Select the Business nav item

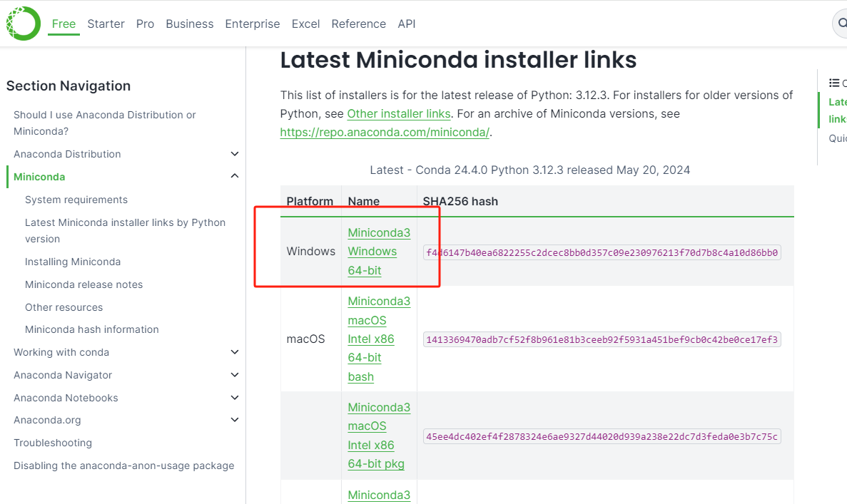[189, 24]
